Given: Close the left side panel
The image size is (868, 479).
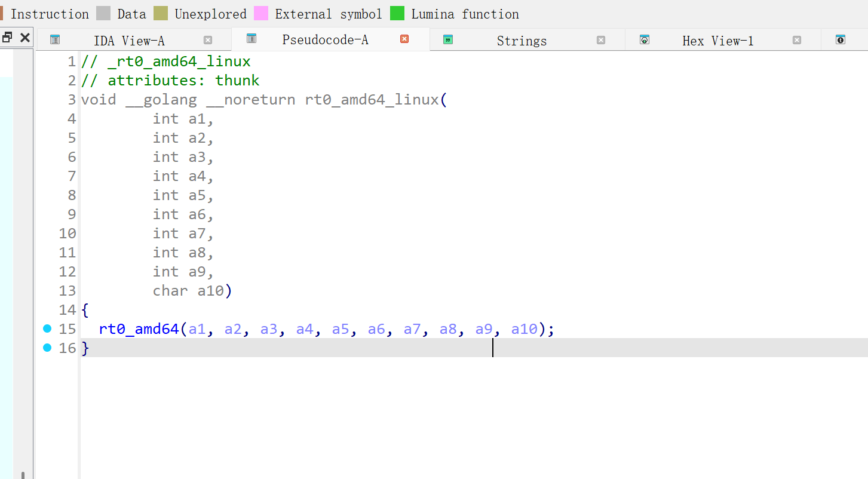Looking at the screenshot, I should (x=25, y=38).
